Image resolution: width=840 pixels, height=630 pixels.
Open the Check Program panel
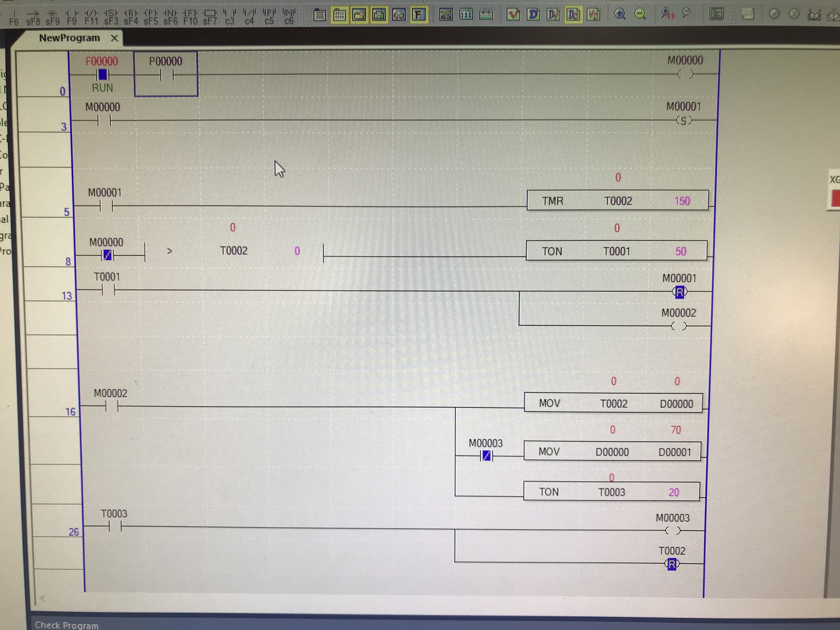(66, 625)
